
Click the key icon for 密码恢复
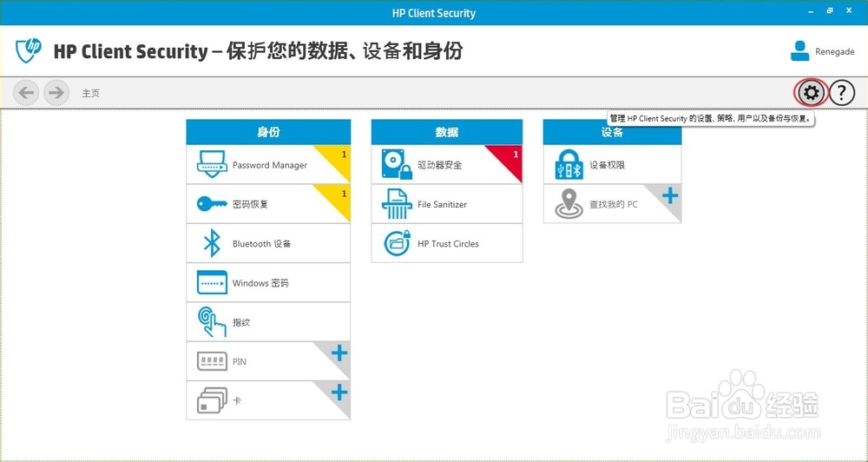212,204
